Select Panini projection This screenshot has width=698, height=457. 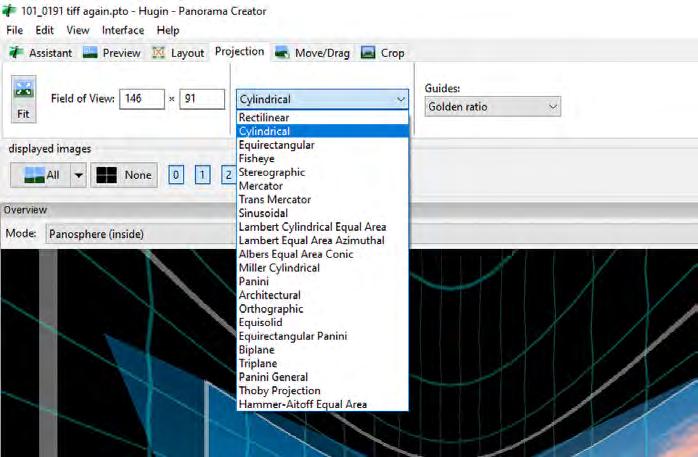coord(322,281)
